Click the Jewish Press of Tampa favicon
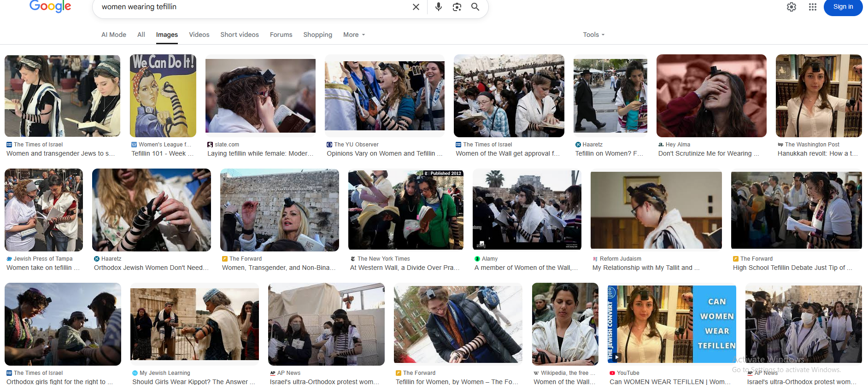This screenshot has width=868, height=385. coord(9,259)
